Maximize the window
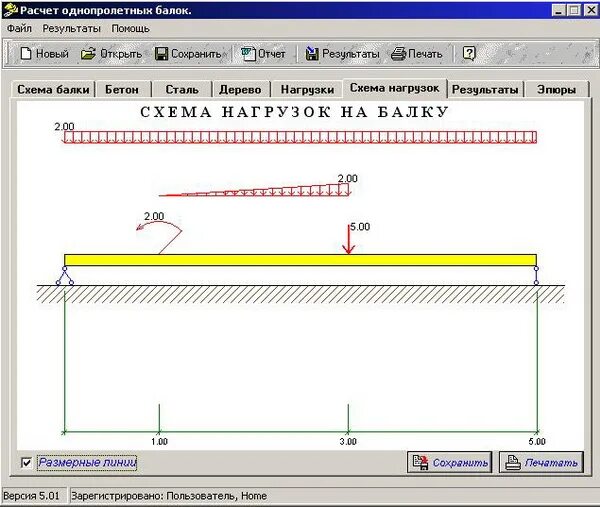Image resolution: width=600 pixels, height=507 pixels. [x=574, y=10]
